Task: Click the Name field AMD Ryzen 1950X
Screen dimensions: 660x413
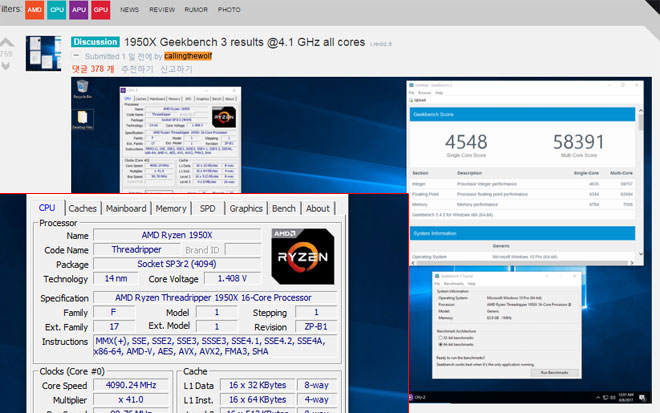Action: [177, 235]
